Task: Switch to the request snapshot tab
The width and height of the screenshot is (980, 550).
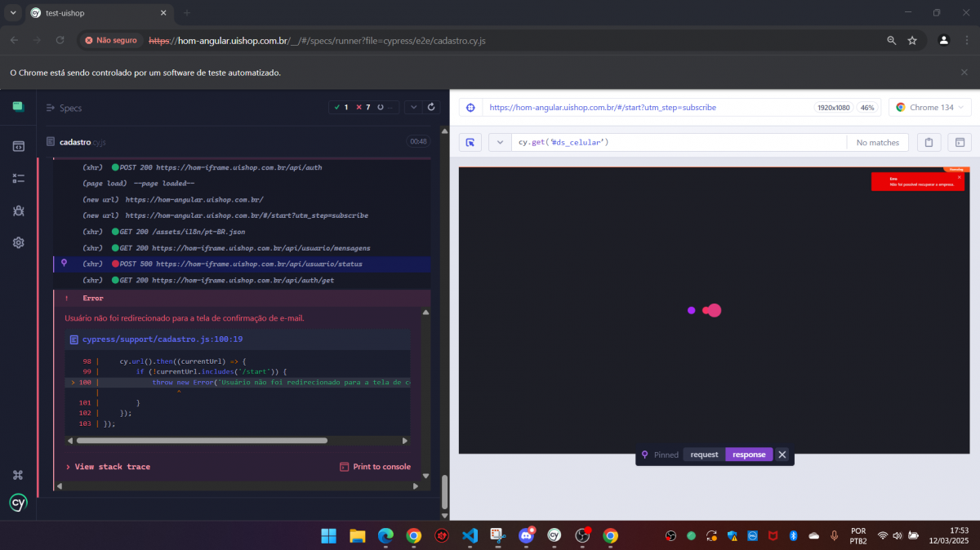Action: point(704,455)
